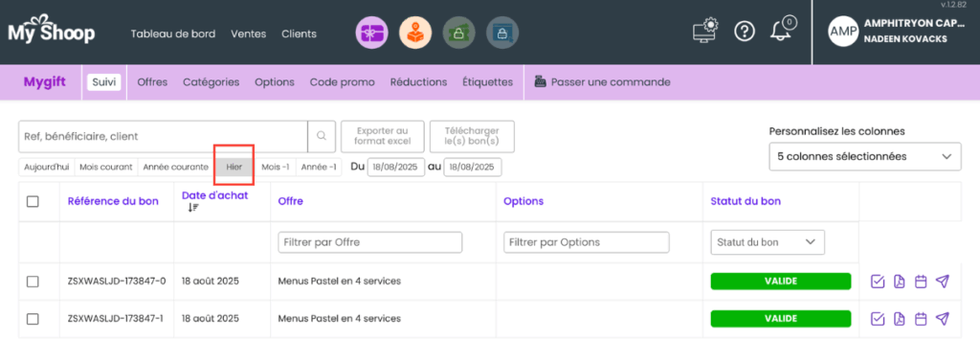
Task: Open the Ventes menu
Action: coord(248,34)
